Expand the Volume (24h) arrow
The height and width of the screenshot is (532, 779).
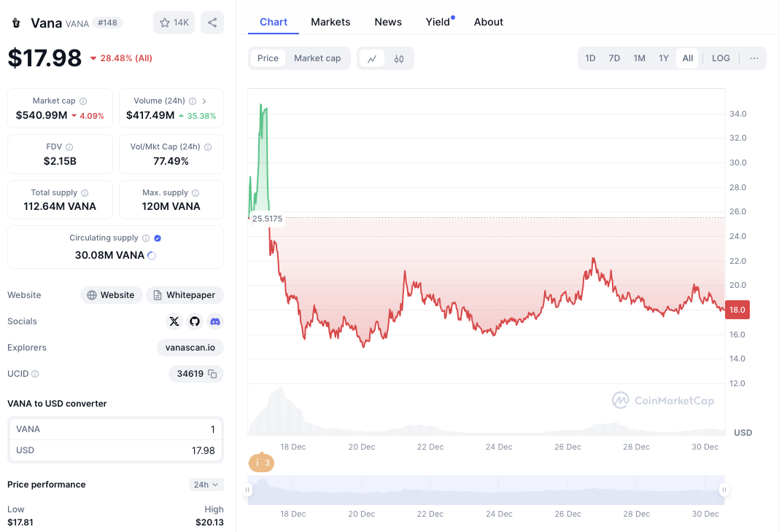204,101
